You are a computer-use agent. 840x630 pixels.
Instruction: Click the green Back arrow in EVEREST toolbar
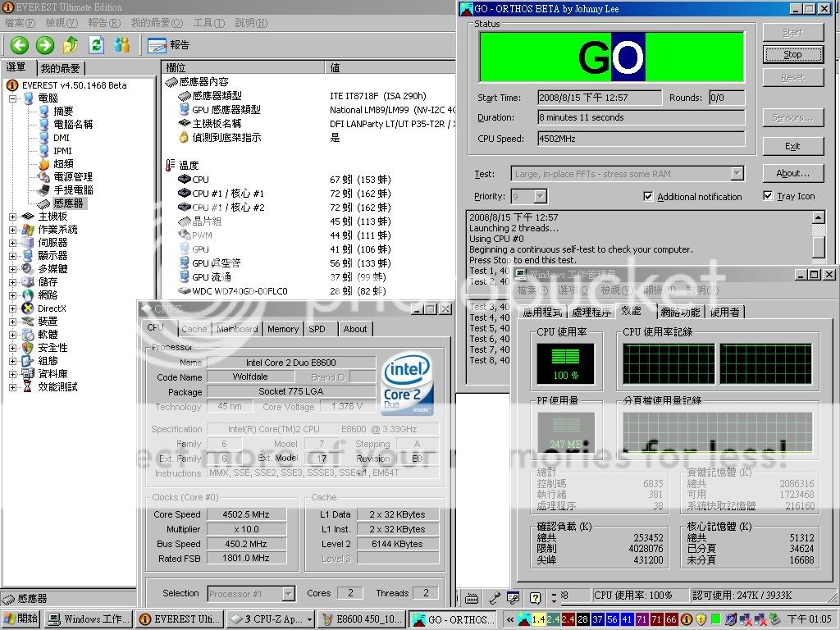pos(19,45)
